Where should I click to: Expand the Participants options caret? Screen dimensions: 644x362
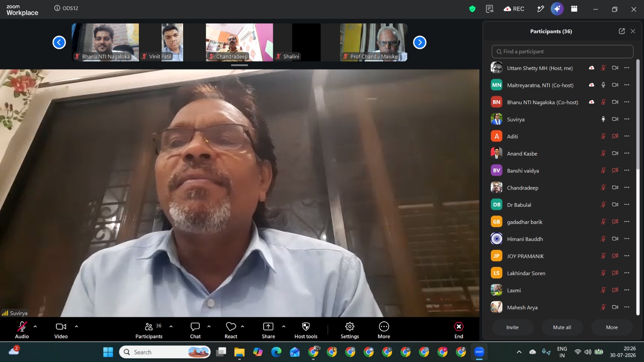(x=171, y=327)
